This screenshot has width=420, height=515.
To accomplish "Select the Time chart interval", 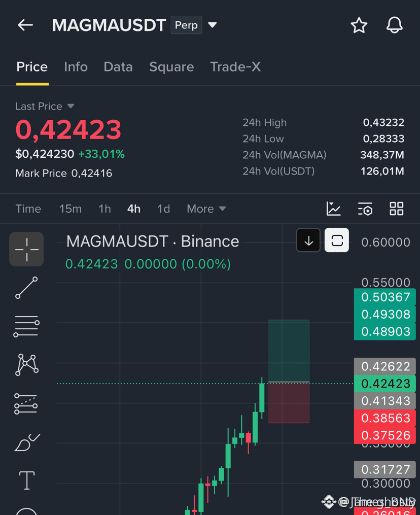I will [x=28, y=209].
